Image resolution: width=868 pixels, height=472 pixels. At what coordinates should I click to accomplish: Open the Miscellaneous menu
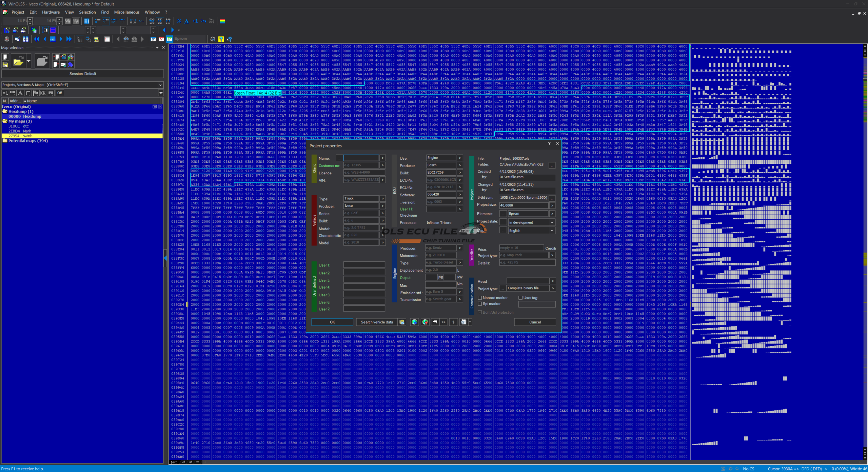126,12
